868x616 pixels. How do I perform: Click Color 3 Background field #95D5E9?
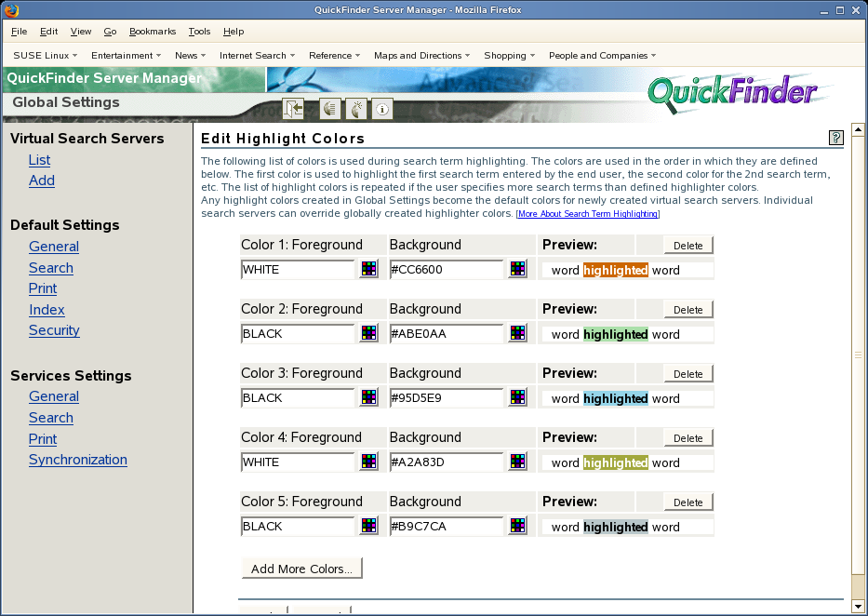pyautogui.click(x=447, y=398)
